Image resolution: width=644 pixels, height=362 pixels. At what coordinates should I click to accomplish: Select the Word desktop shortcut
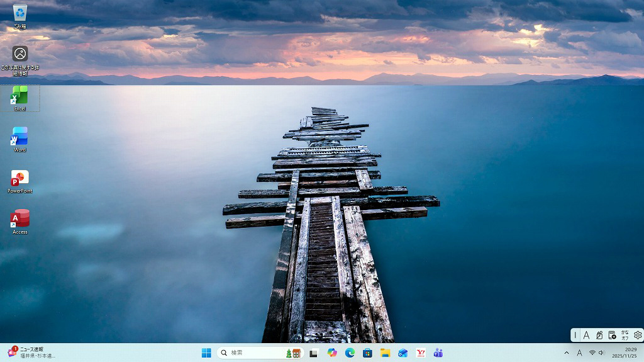pyautogui.click(x=20, y=138)
